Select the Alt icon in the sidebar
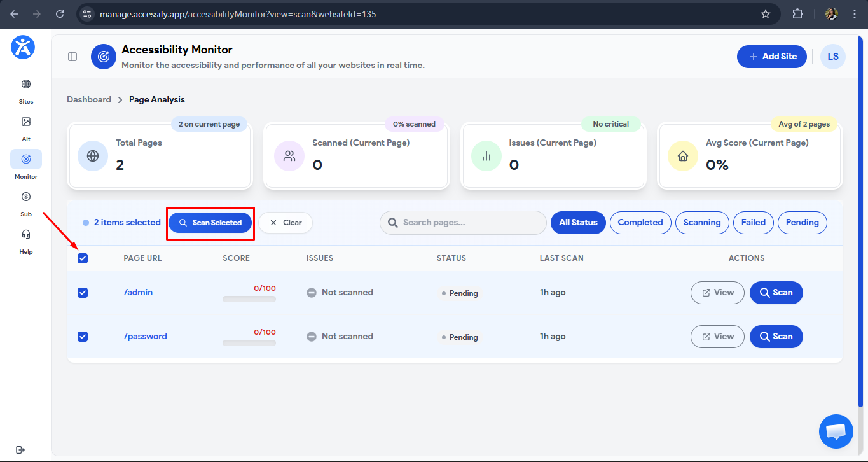The image size is (868, 462). point(25,127)
